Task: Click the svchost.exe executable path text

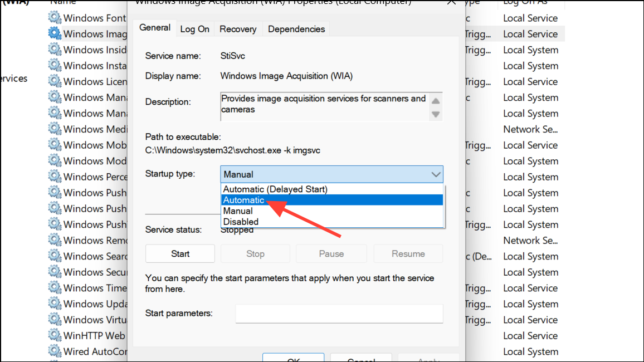Action: (x=232, y=150)
